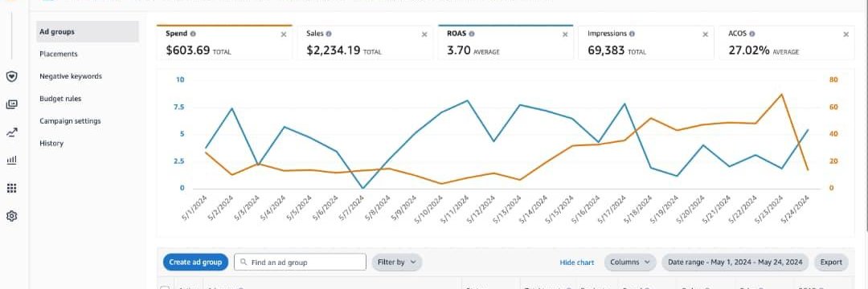868x289 pixels.
Task: Show info tooltip for ROAS metric
Action: 473,34
